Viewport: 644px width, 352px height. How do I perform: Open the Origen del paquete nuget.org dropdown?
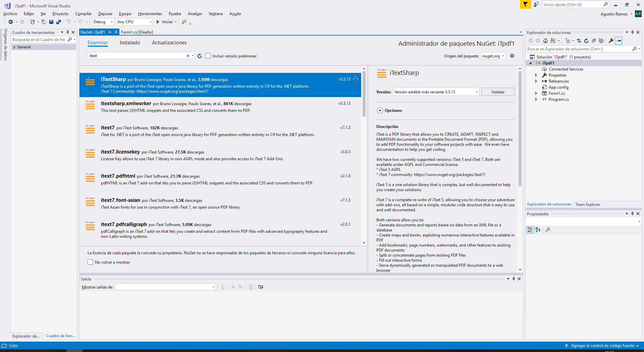pyautogui.click(x=493, y=56)
